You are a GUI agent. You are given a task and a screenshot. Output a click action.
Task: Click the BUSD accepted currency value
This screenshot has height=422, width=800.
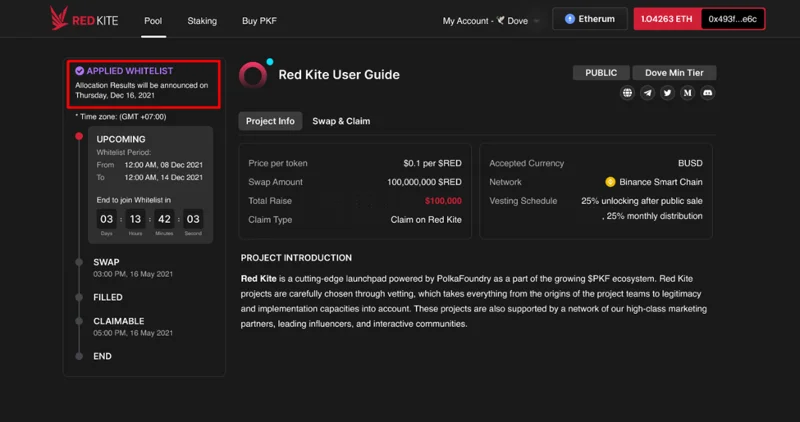(x=690, y=163)
